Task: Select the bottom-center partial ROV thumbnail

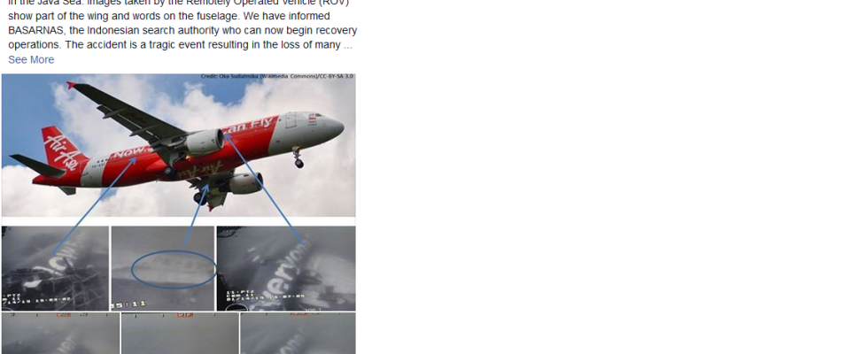Action: [180, 334]
